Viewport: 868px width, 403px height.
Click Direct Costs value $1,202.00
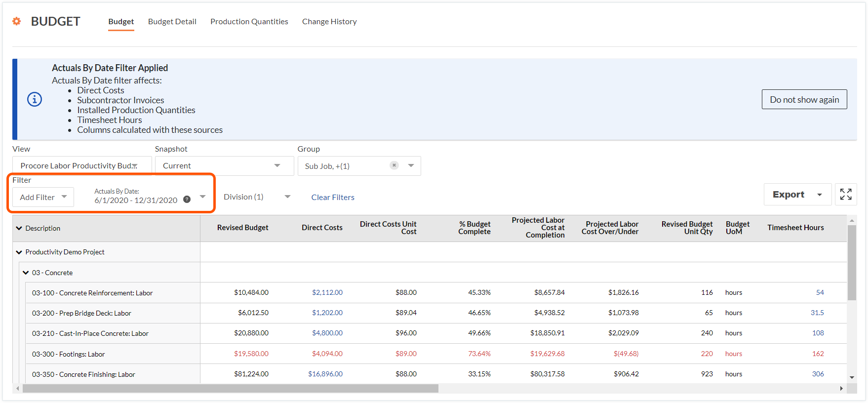click(327, 313)
